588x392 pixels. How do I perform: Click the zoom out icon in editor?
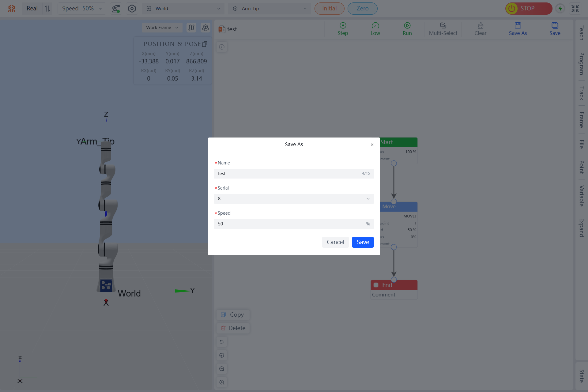(x=222, y=369)
